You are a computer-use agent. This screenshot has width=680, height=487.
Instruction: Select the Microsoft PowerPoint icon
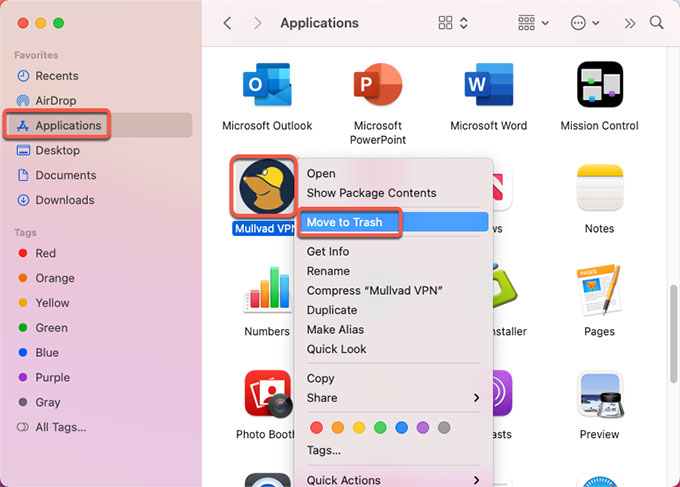tap(378, 85)
